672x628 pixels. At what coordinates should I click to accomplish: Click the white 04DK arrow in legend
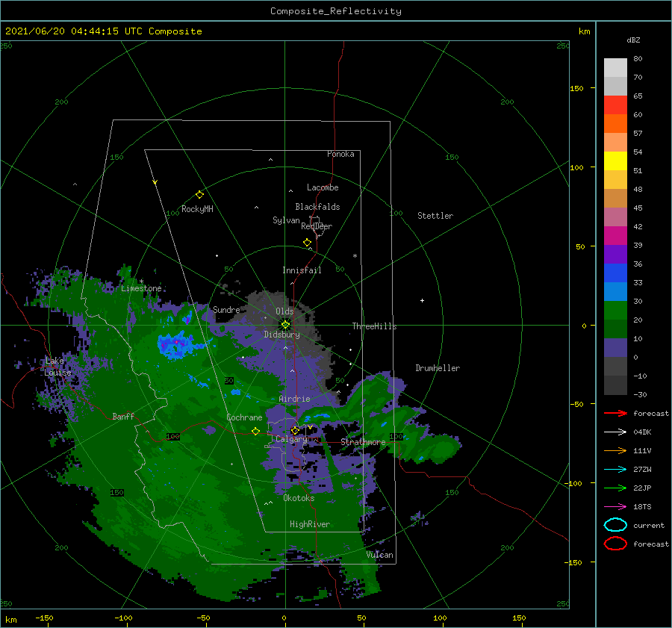pos(615,432)
